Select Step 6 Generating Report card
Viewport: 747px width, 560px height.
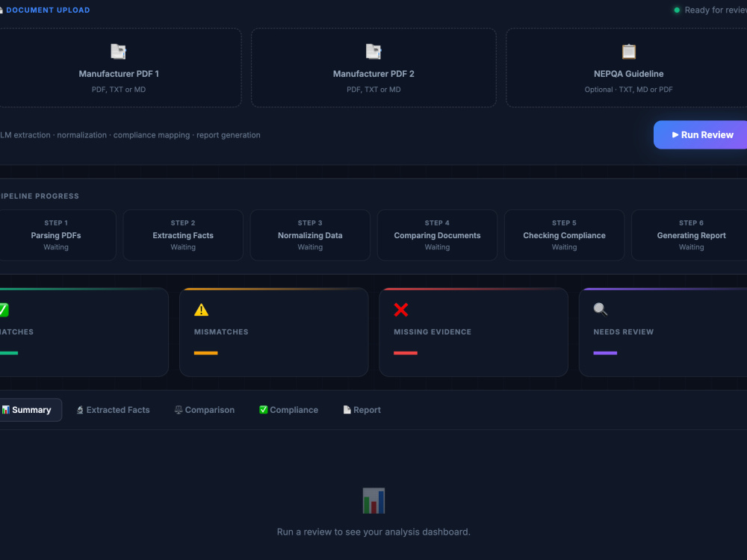pos(691,234)
